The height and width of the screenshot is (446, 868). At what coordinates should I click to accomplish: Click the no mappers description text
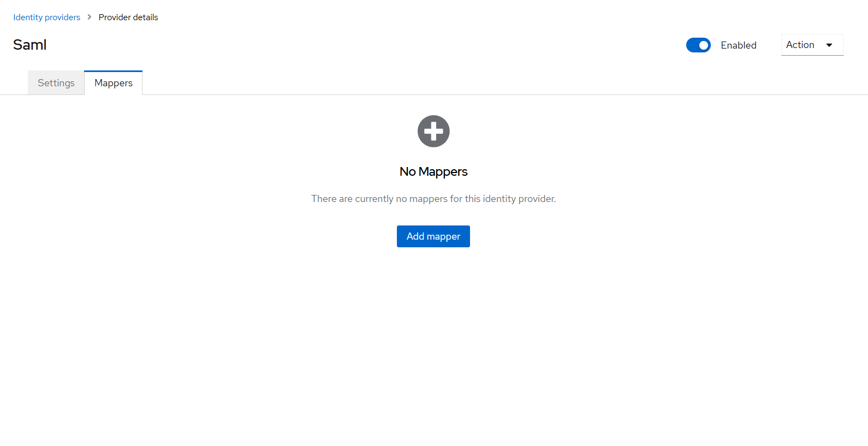433,199
